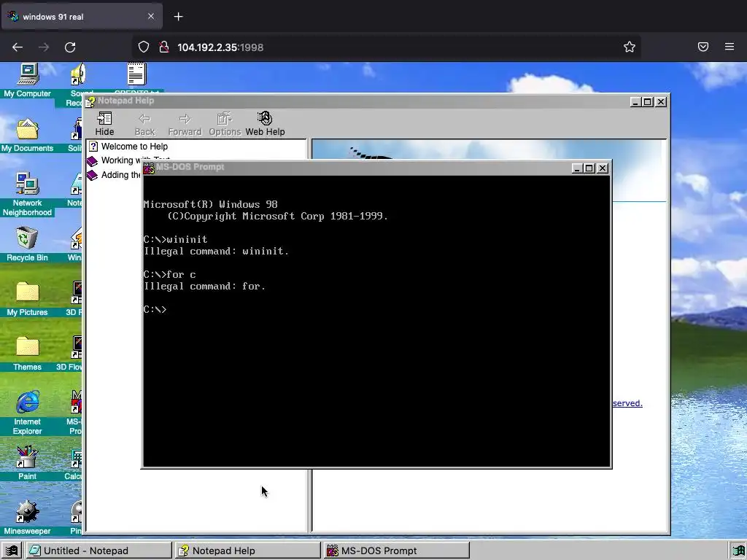The image size is (747, 560).
Task: Select the "windows 91 real" browser tab
Action: click(x=82, y=17)
